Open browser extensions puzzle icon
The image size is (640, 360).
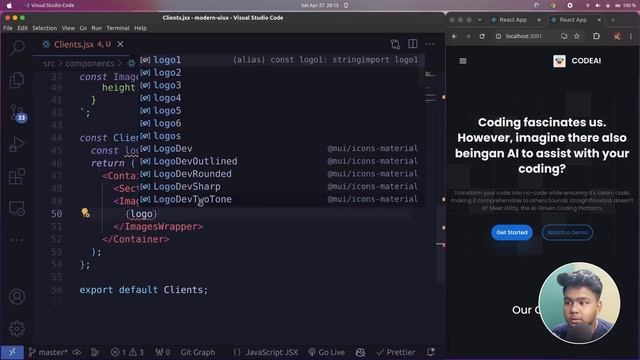[x=596, y=36]
